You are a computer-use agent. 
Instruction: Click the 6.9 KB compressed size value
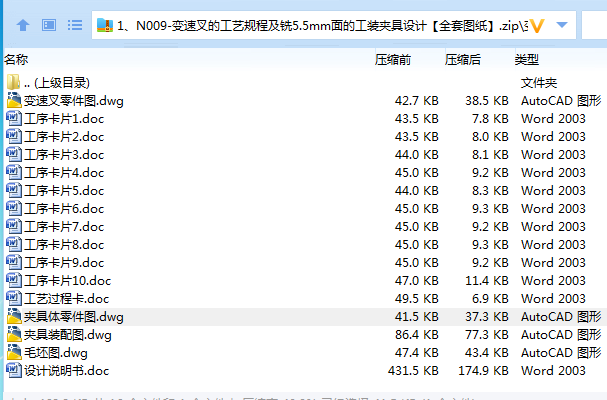pos(490,299)
